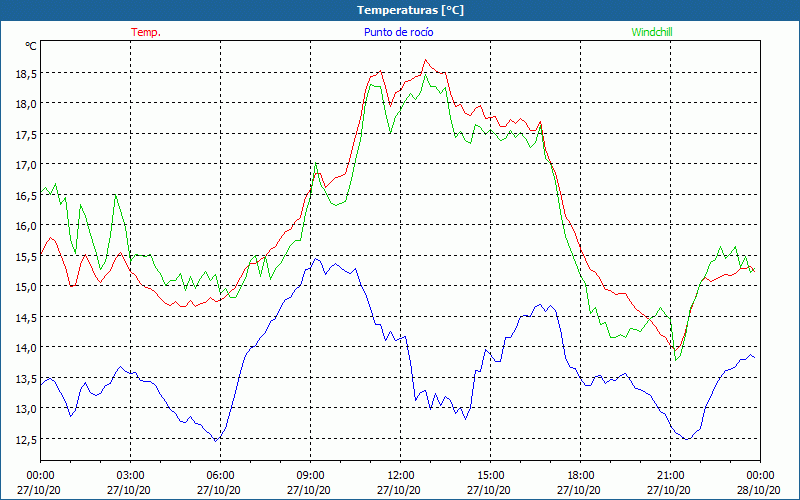Click the 18,5 y-axis value

pyautogui.click(x=27, y=73)
